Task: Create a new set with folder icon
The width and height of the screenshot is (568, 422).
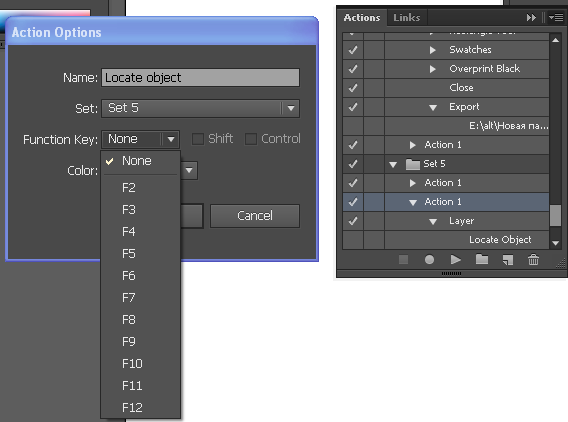Action: click(x=481, y=259)
